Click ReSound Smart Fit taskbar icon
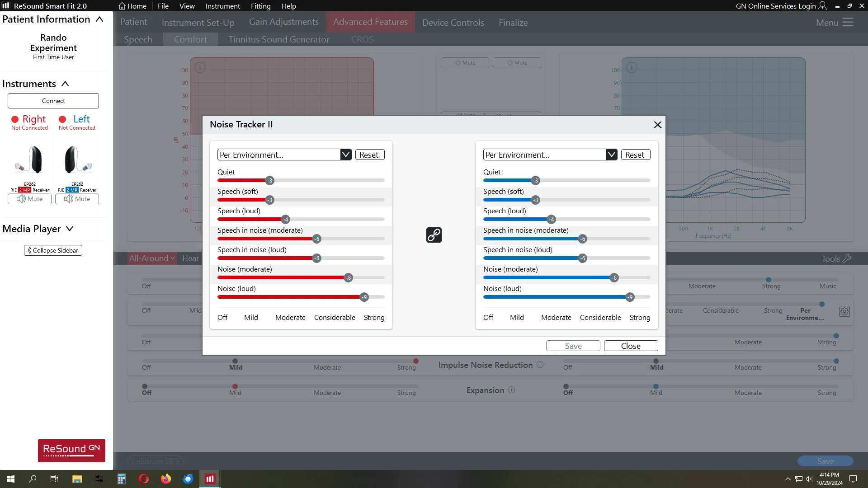Viewport: 868px width, 488px height. click(210, 479)
